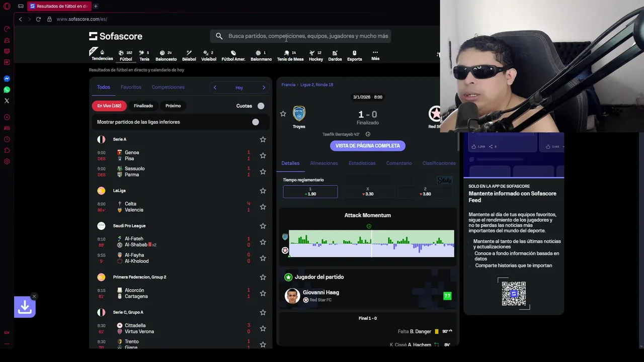Screen dimensions: 644x362
Task: Toggle show lower league matches switch
Action: 256,122
